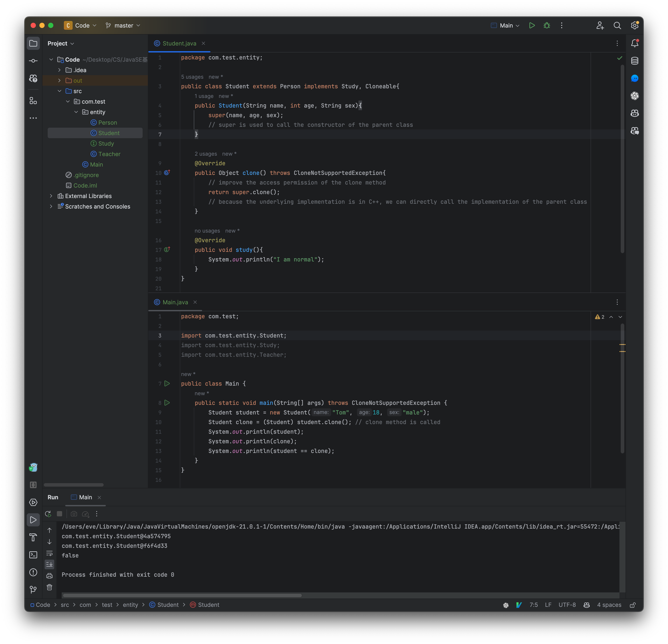668x644 pixels.
Task: Click UTF-8 encoding in the status bar
Action: pos(567,605)
